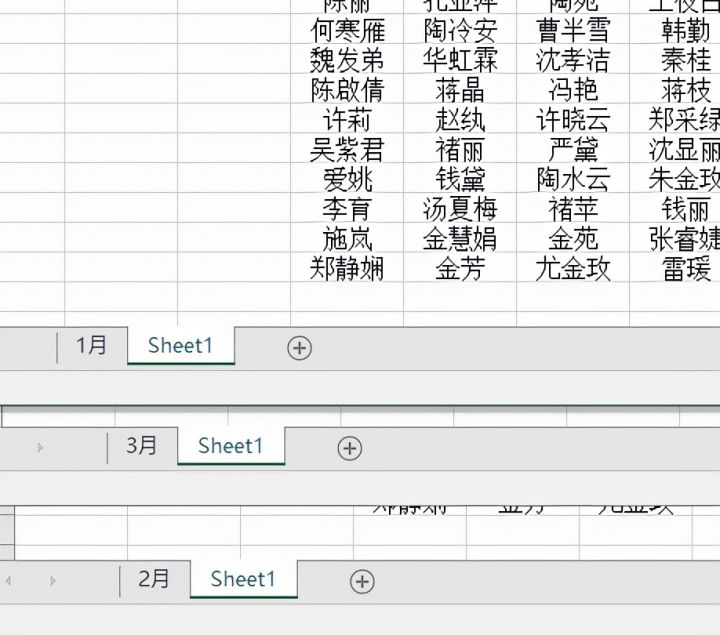Highlight the 李育 cell
720x635 pixels.
pos(347,209)
